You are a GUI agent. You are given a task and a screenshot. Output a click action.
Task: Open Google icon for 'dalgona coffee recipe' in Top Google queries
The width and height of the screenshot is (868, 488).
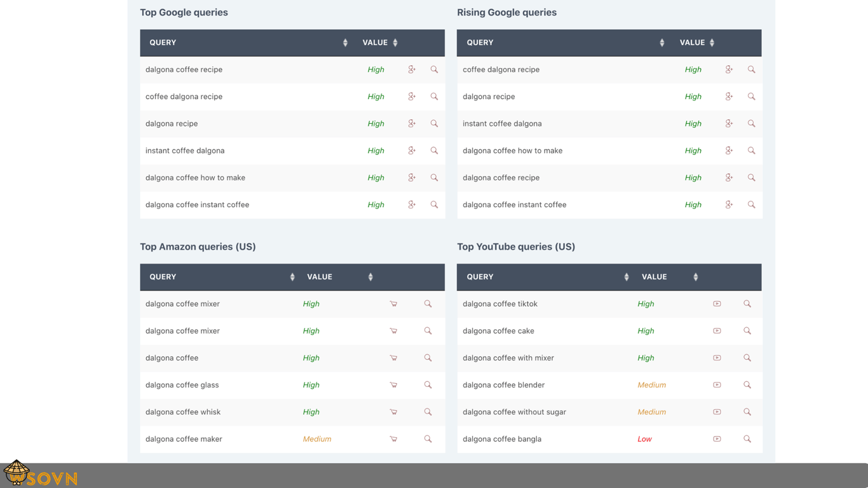[x=412, y=69]
